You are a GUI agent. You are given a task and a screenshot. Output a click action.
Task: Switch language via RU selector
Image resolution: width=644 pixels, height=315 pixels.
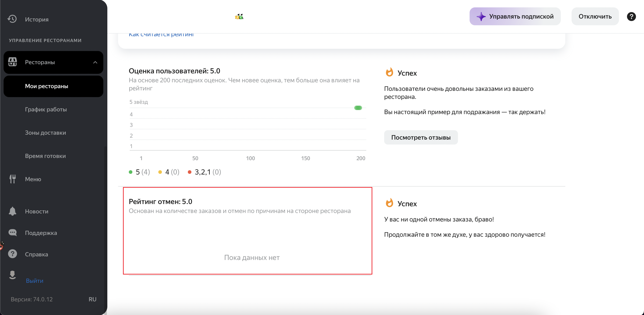(x=92, y=299)
